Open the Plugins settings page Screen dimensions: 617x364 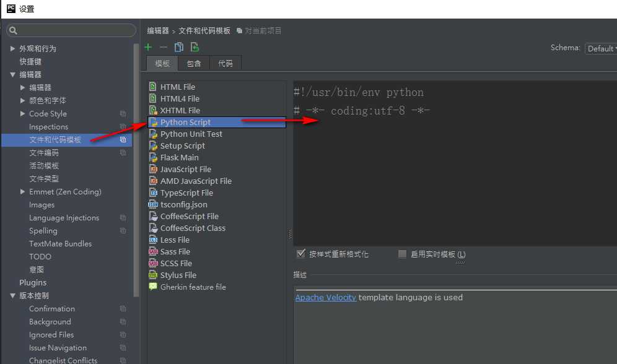33,283
